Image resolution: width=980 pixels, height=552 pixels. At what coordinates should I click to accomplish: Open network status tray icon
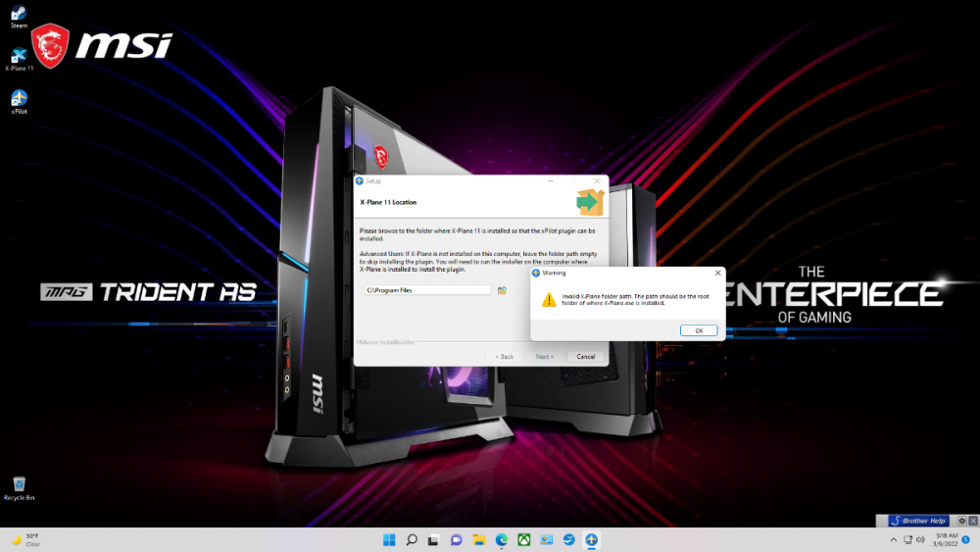(907, 540)
